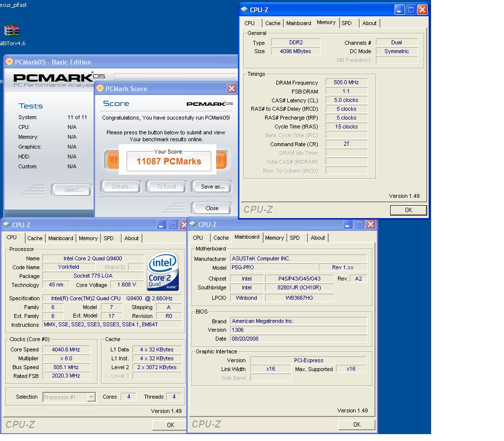Click the Channels Dual value
Viewport: 504px width, 441px height.
click(x=397, y=42)
